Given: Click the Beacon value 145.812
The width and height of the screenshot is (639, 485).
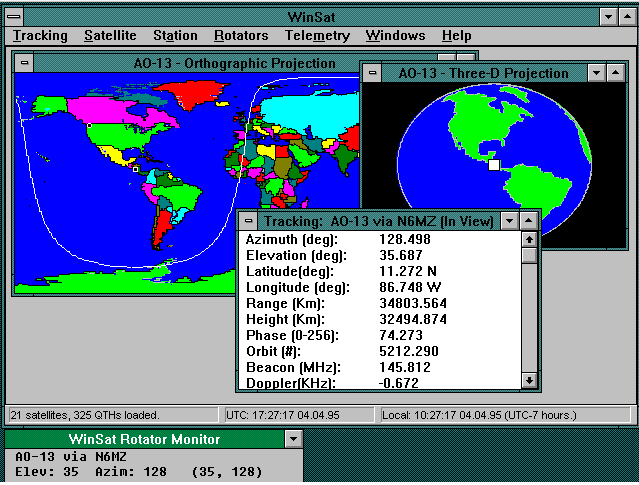Looking at the screenshot, I should [x=405, y=367].
